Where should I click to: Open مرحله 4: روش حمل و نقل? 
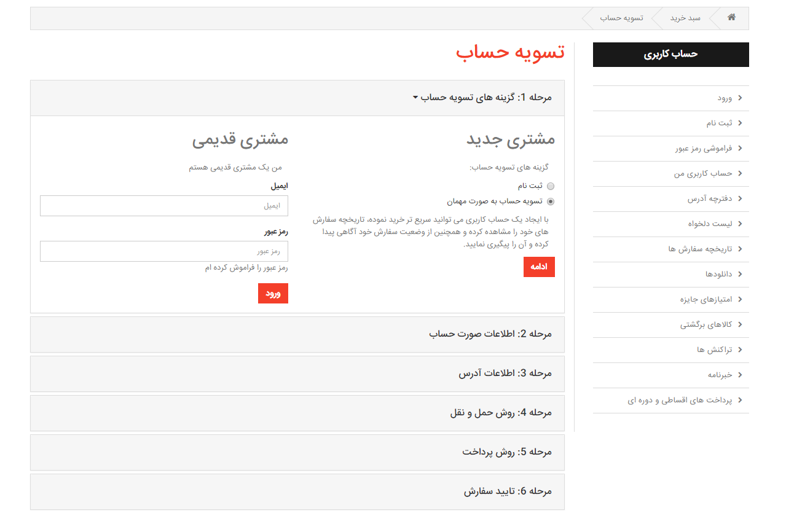click(x=501, y=413)
